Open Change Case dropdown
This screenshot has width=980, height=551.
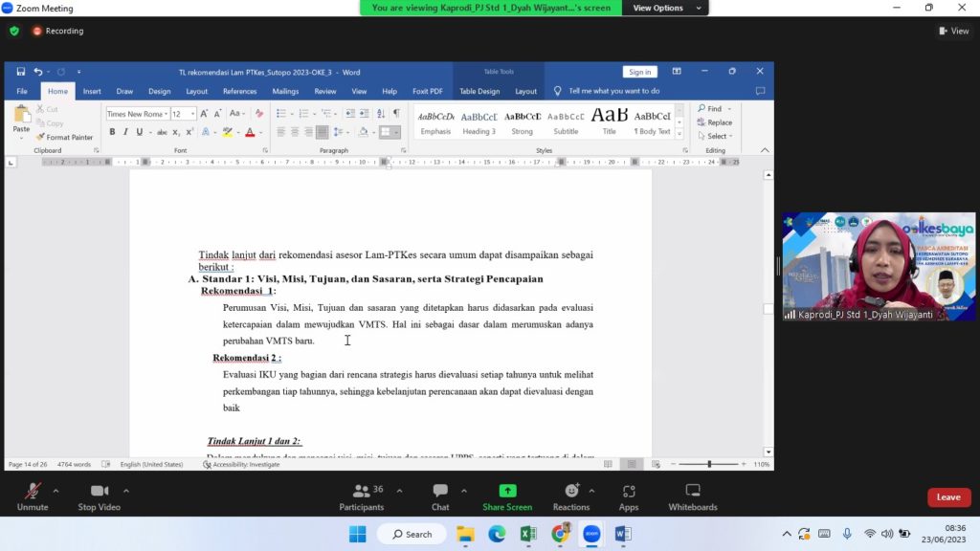click(x=236, y=114)
